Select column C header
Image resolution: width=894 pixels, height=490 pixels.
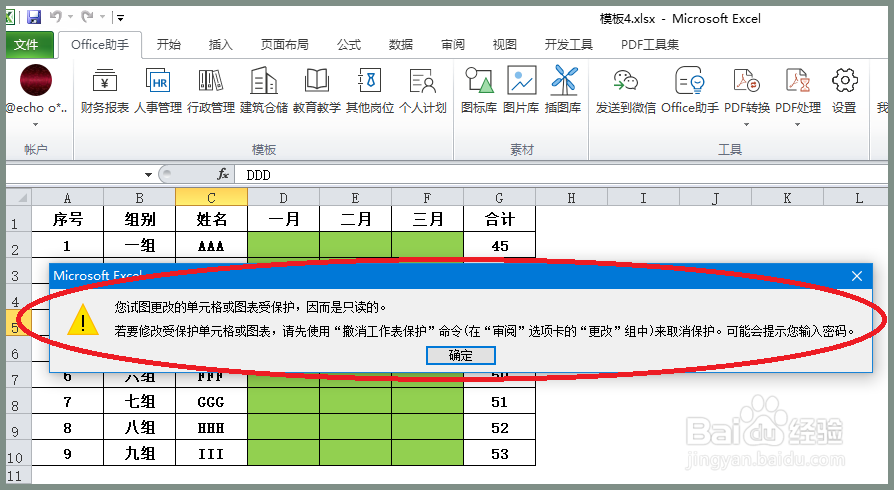pos(212,198)
